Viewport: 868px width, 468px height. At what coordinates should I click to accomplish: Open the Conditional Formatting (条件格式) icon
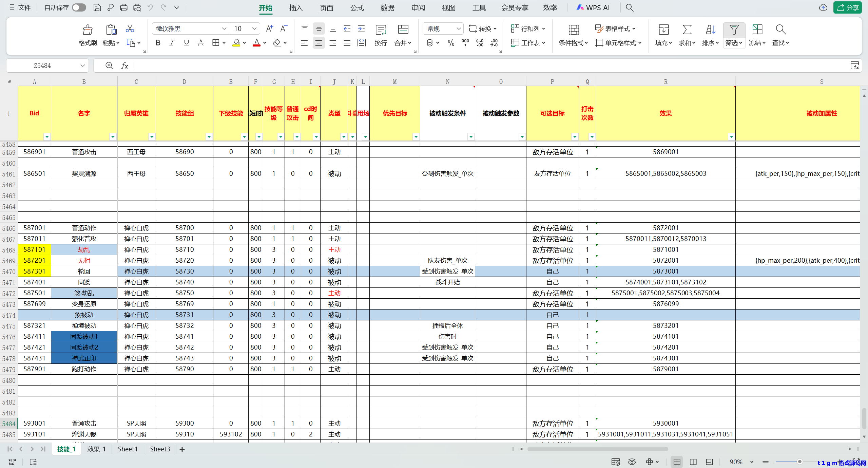point(573,30)
